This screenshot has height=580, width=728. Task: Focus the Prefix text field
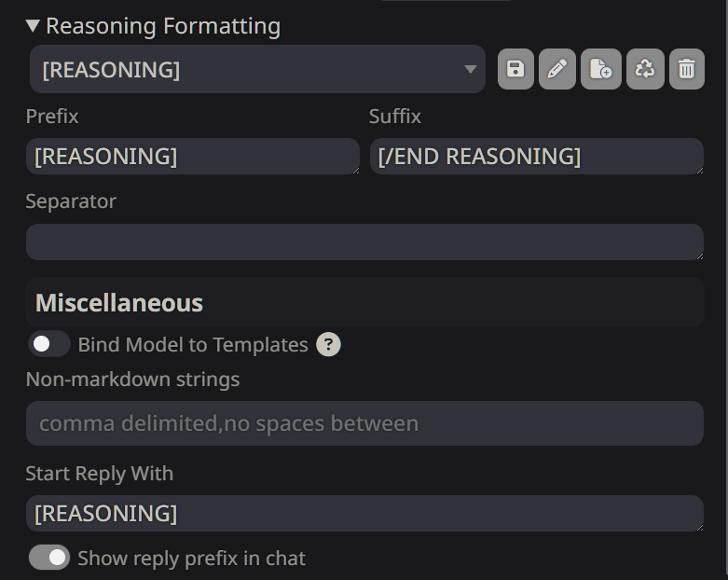[x=192, y=156]
